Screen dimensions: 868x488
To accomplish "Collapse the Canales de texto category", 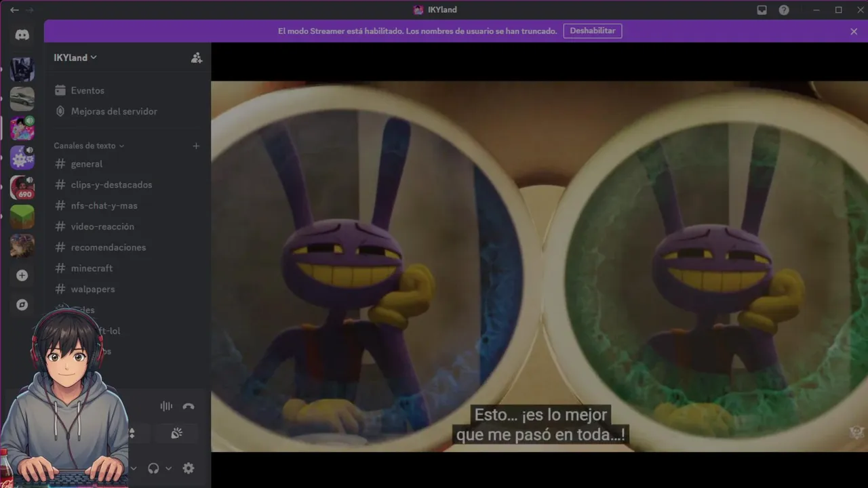I will pyautogui.click(x=89, y=146).
